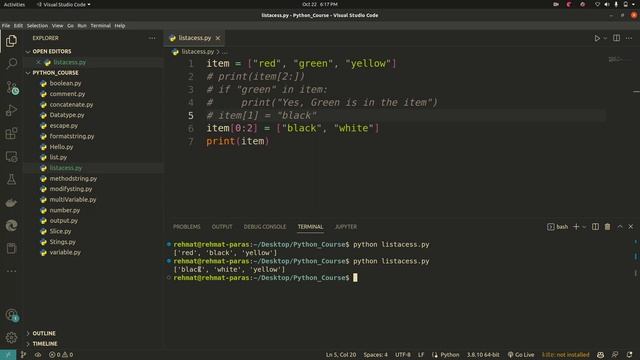The width and height of the screenshot is (640, 360).
Task: Click errors and warnings count
Action: tap(61, 355)
